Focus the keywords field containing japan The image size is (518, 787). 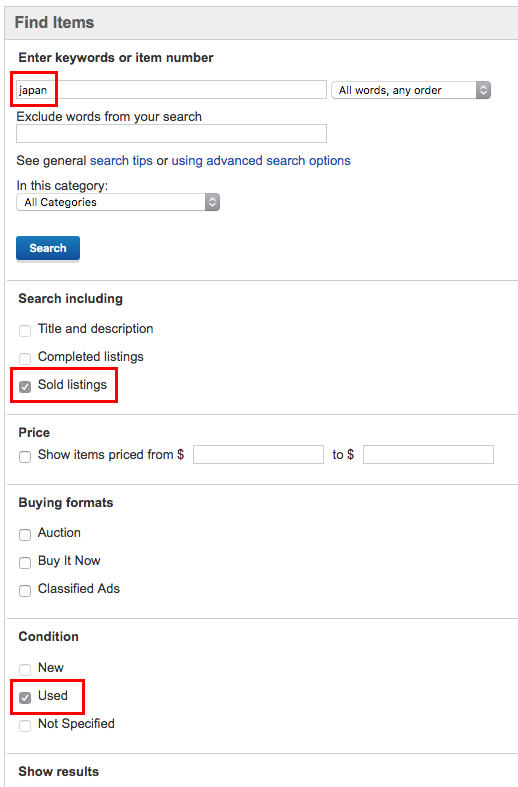pyautogui.click(x=171, y=90)
